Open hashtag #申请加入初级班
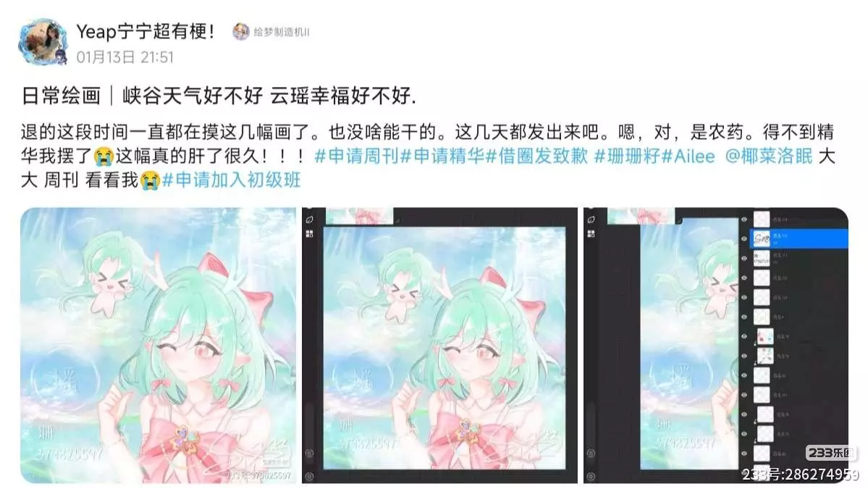 pyautogui.click(x=232, y=180)
